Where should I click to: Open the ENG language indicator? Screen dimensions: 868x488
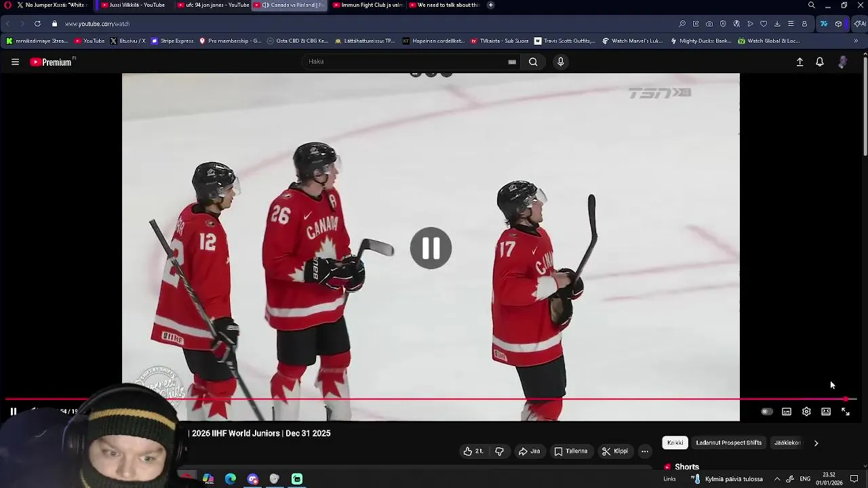tap(805, 479)
